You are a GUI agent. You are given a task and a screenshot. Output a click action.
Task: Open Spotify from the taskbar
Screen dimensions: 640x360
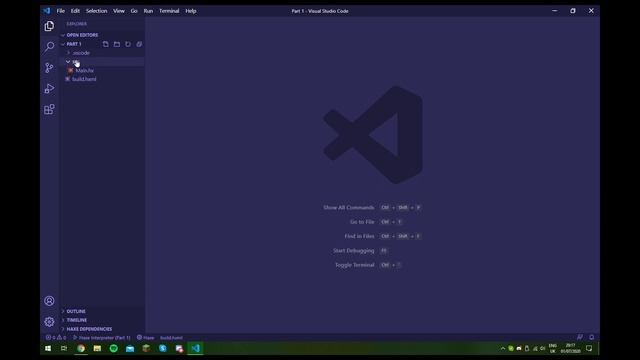coord(113,348)
